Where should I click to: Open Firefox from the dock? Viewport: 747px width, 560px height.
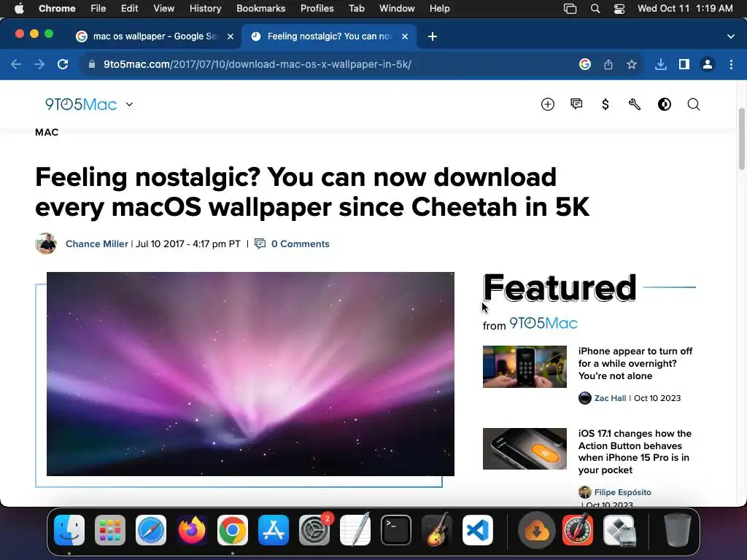coord(192,530)
